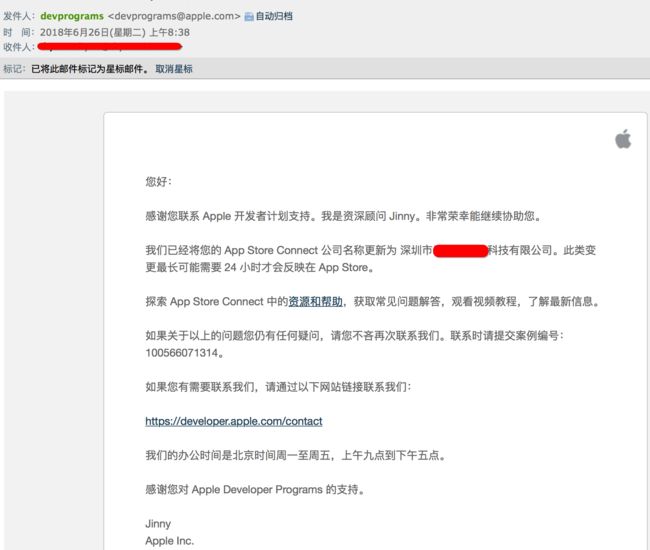Screen dimensions: 650x550
Task: Click the signature name Jinny at the bottom
Action: coord(158,524)
